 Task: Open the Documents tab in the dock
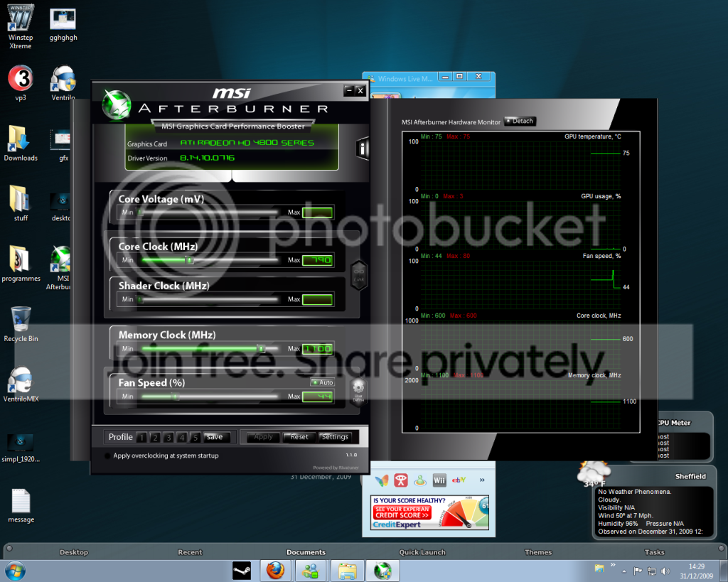[306, 552]
